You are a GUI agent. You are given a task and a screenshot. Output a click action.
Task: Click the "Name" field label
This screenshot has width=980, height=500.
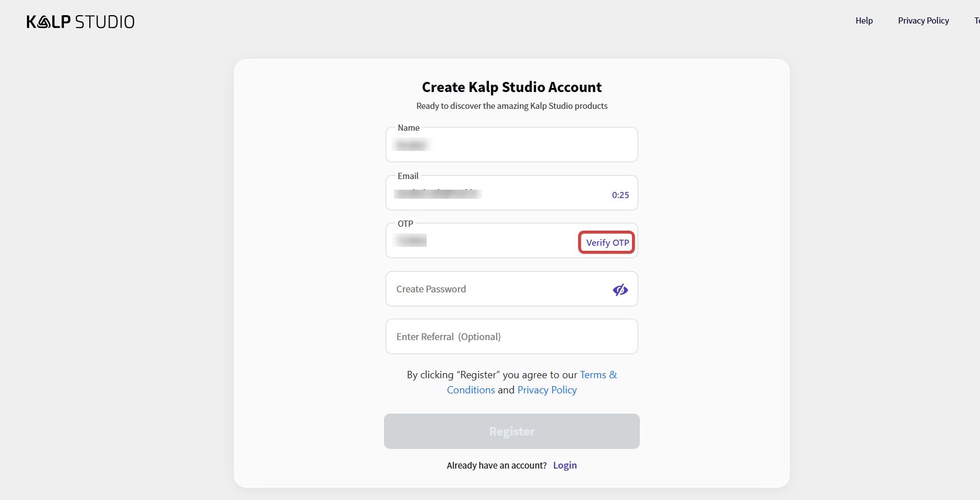point(409,128)
